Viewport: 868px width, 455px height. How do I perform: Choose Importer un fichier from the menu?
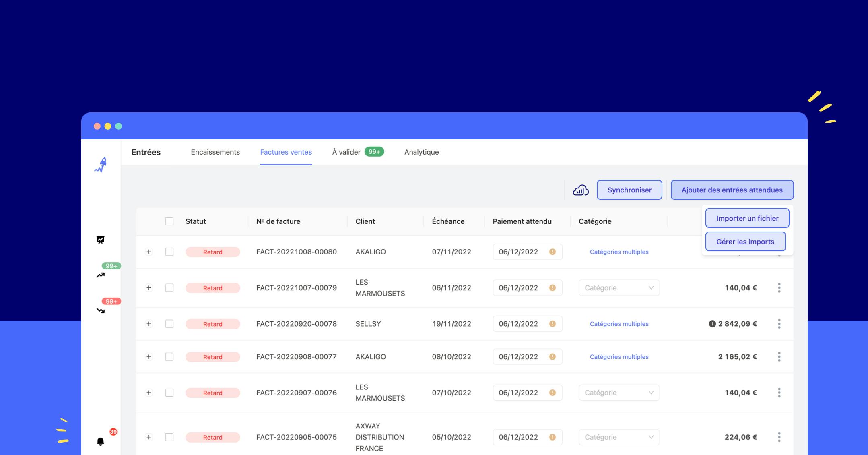747,218
